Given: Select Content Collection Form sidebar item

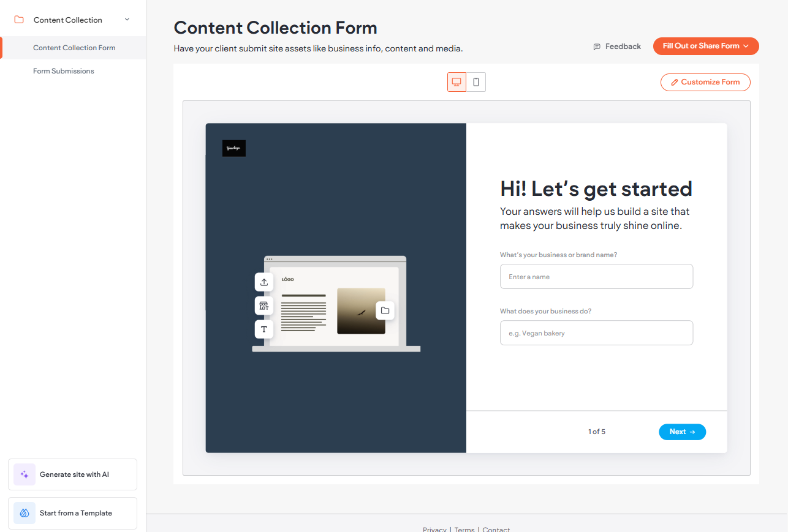Looking at the screenshot, I should click(74, 48).
